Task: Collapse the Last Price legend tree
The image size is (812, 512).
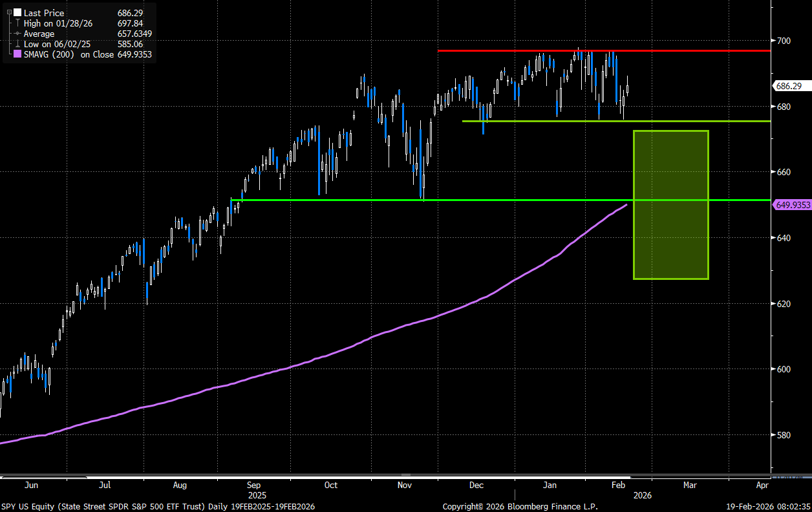Action: (9, 13)
